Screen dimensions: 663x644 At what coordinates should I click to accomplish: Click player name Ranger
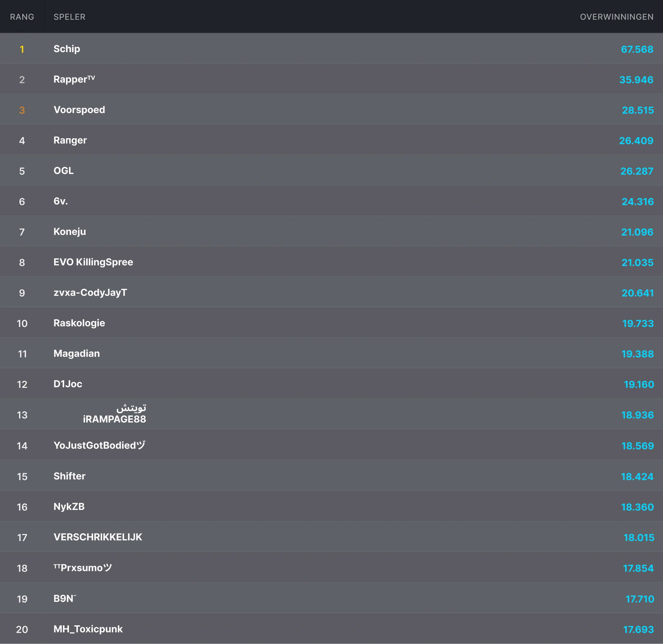pos(70,140)
